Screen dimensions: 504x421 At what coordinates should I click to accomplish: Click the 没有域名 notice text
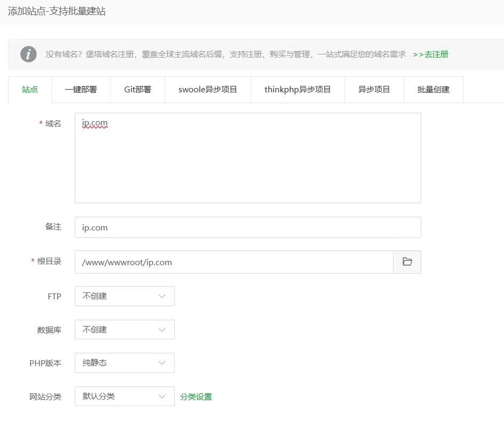(226, 54)
